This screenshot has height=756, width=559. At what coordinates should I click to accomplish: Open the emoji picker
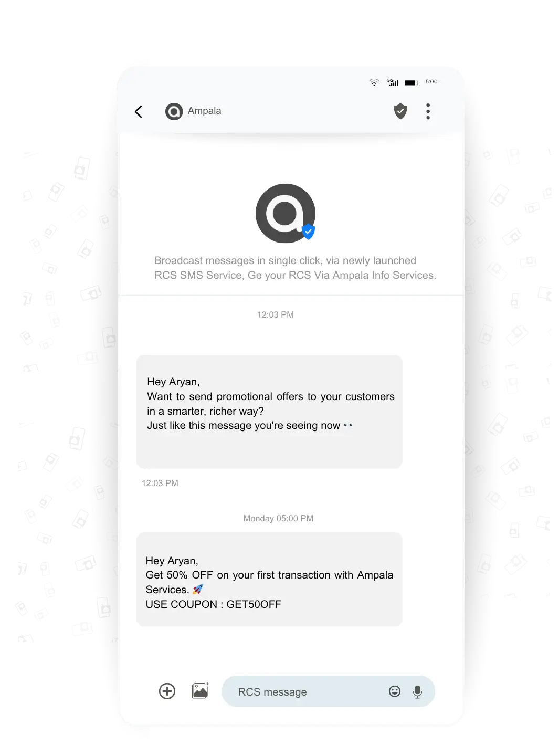coord(395,691)
